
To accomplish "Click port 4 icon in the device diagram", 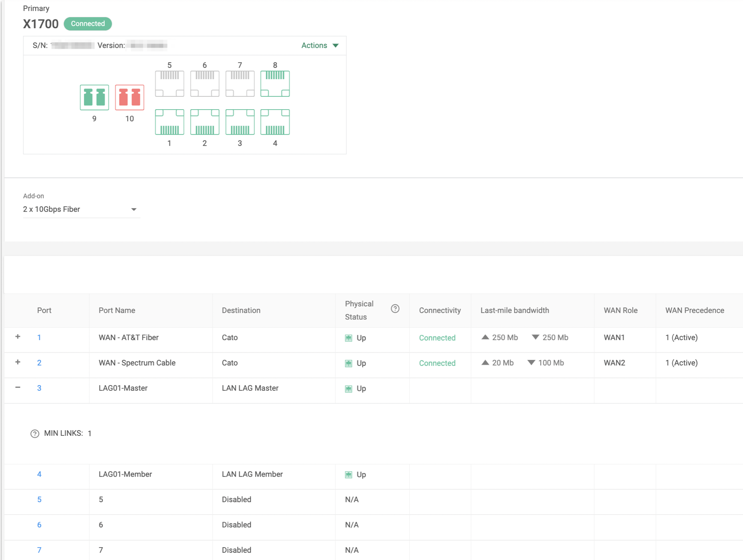I will click(x=275, y=122).
